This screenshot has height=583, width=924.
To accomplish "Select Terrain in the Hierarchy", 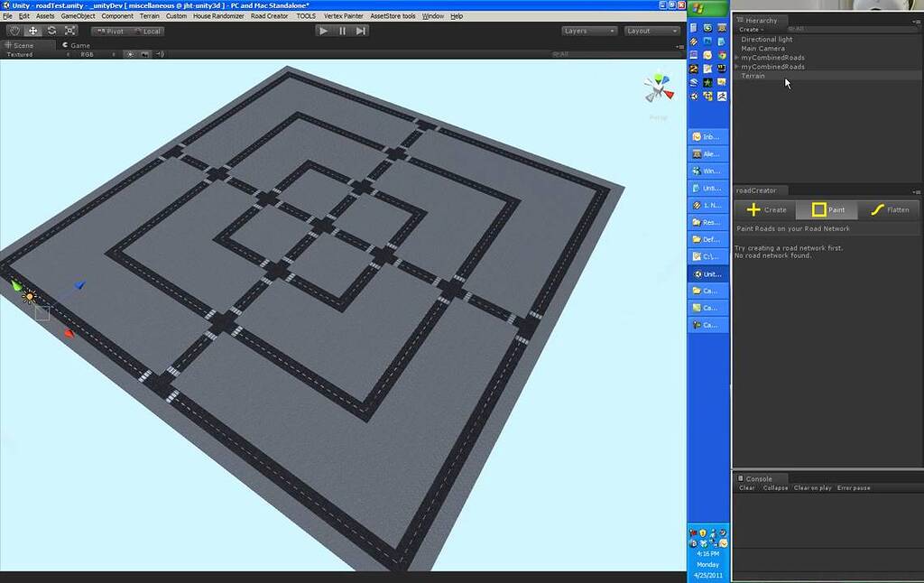I will 753,76.
